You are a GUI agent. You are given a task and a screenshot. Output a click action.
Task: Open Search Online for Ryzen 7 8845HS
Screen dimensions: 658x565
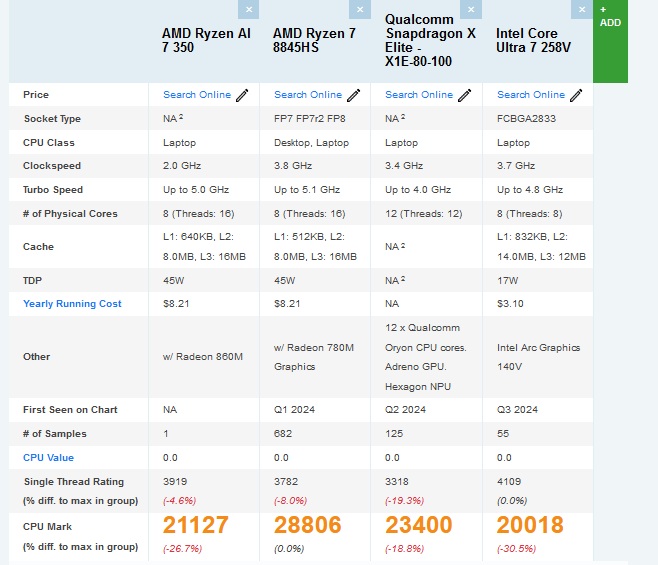tap(308, 95)
